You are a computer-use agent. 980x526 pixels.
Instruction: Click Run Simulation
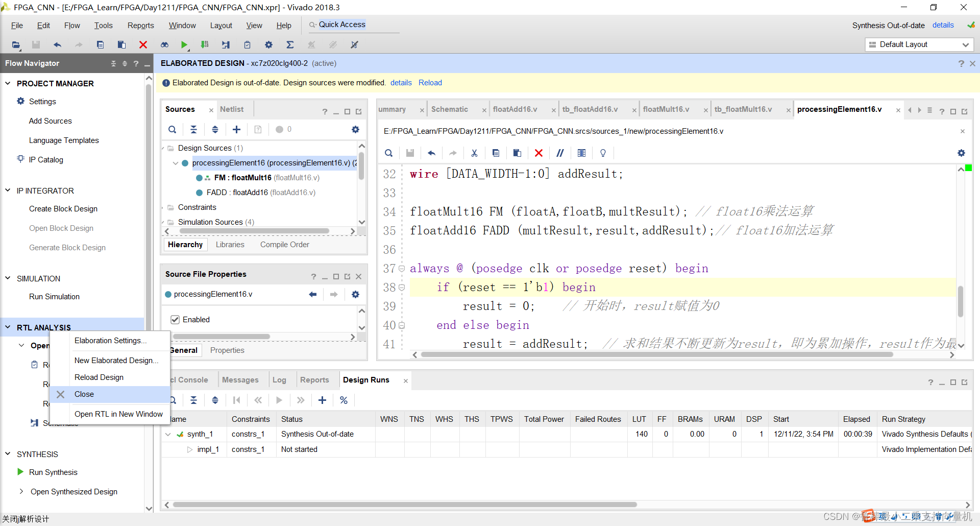coord(54,297)
